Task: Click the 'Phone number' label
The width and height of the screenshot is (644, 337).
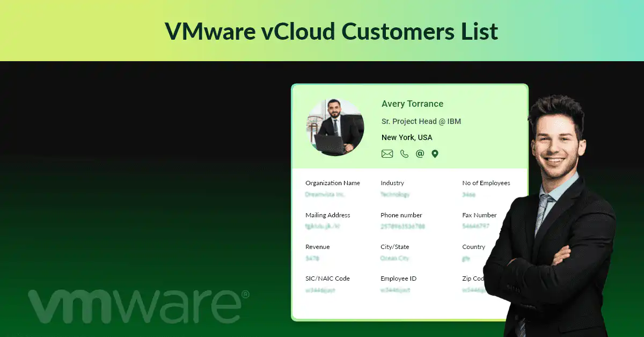Action: [401, 215]
